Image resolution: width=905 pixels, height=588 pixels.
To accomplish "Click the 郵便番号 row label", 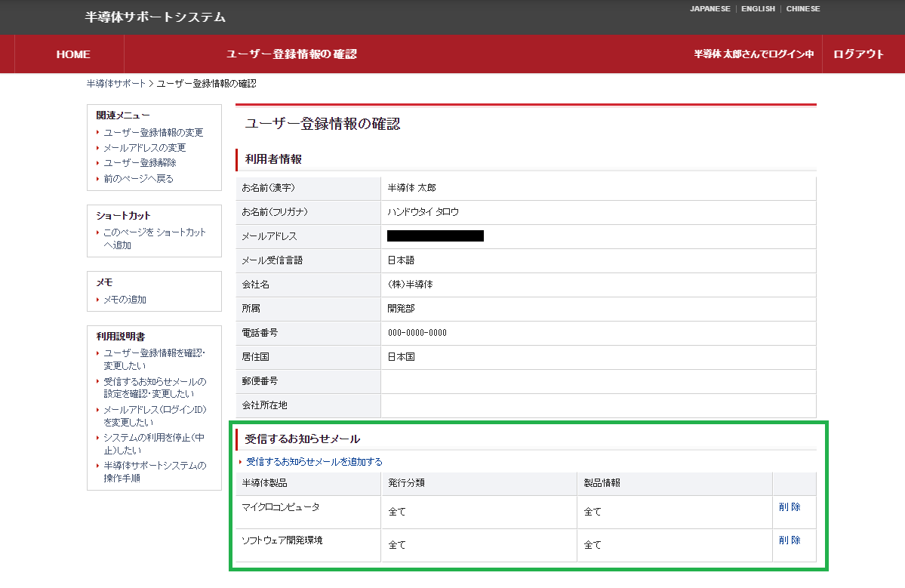I will click(x=260, y=381).
